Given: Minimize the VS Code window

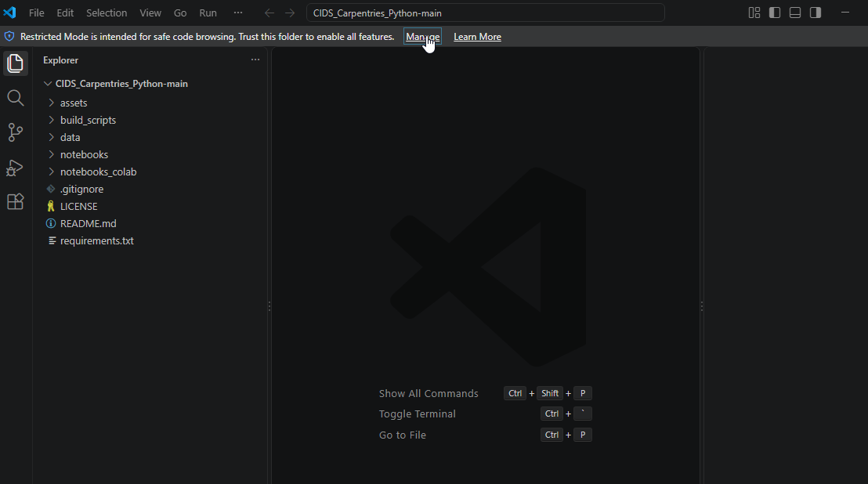Looking at the screenshot, I should coord(844,13).
